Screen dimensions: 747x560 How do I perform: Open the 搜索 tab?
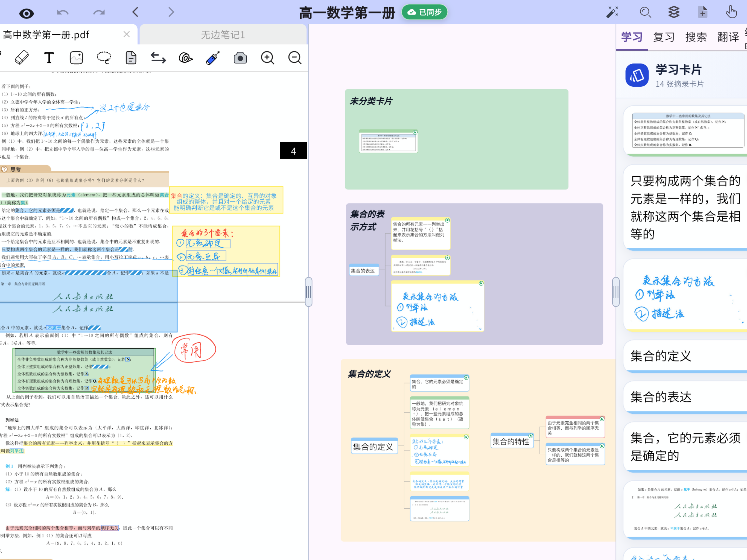click(x=696, y=37)
